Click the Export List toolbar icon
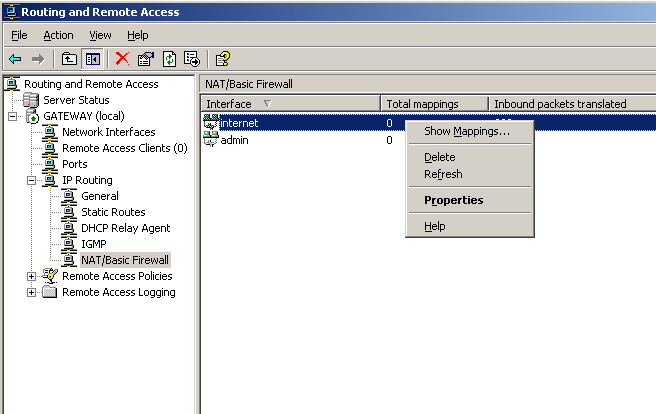Image resolution: width=656 pixels, height=414 pixels. (x=192, y=59)
